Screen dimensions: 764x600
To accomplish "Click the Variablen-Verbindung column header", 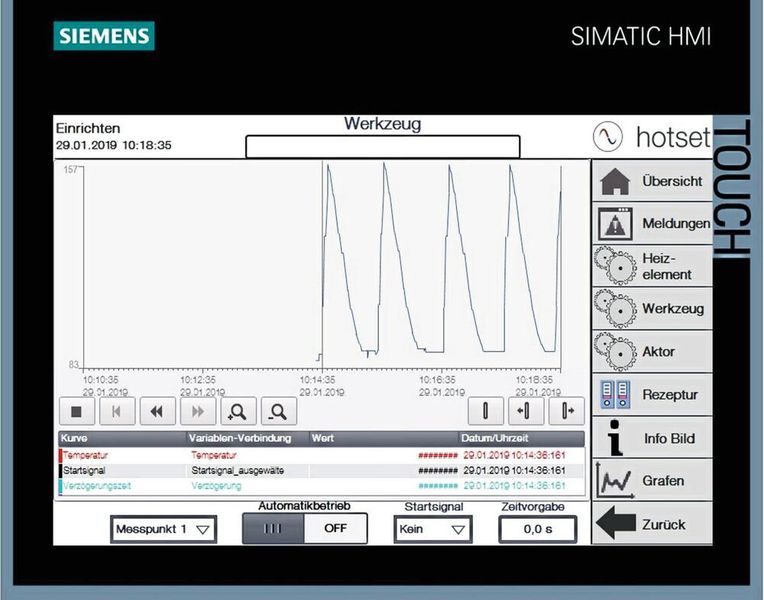I will 248,438.
